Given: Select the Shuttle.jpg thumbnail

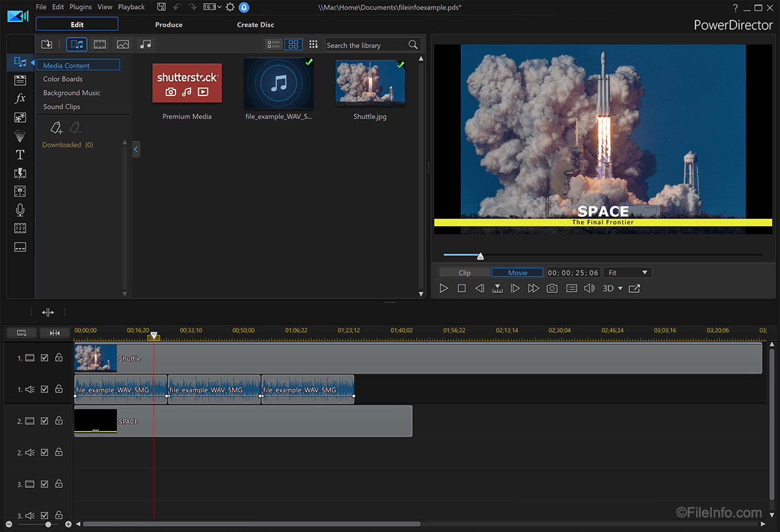Looking at the screenshot, I should pos(370,82).
